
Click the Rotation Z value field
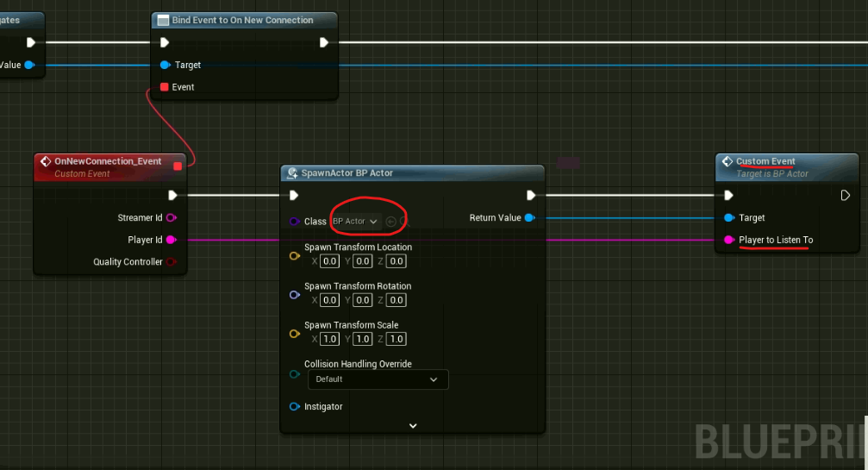pos(397,300)
